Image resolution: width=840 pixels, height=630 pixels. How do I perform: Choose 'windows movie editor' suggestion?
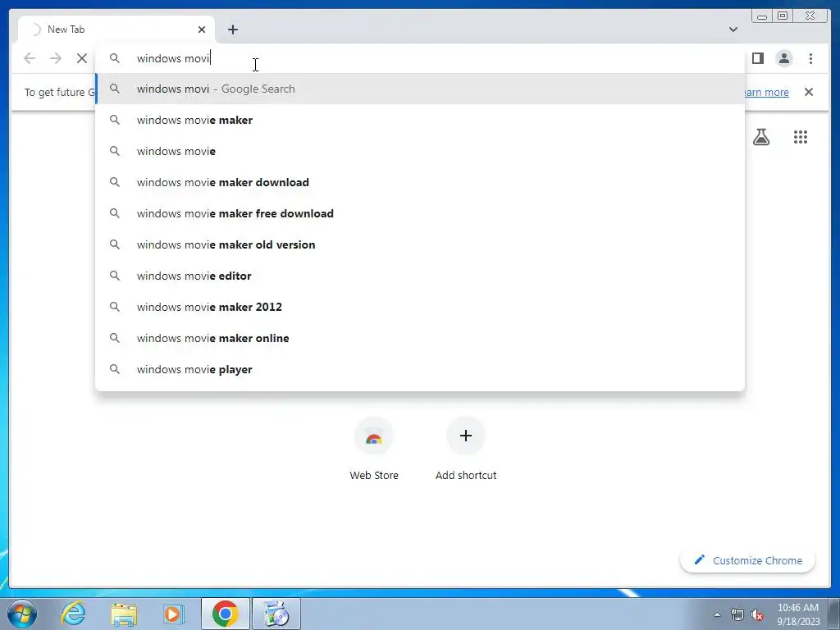click(x=420, y=276)
